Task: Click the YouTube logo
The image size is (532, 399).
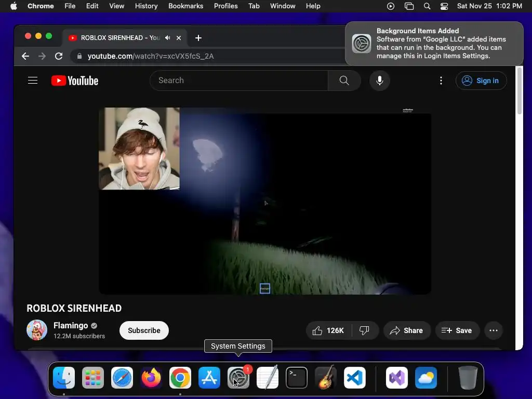Action: pos(75,81)
